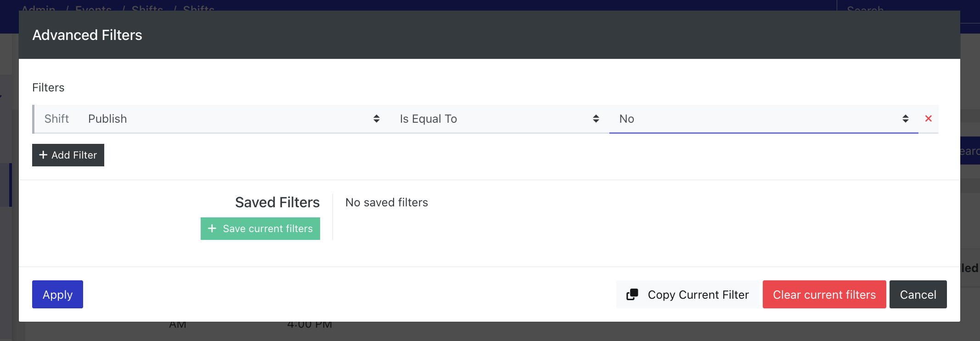Click the copy icon beside Copy Current Filter
The height and width of the screenshot is (341, 980).
point(632,294)
